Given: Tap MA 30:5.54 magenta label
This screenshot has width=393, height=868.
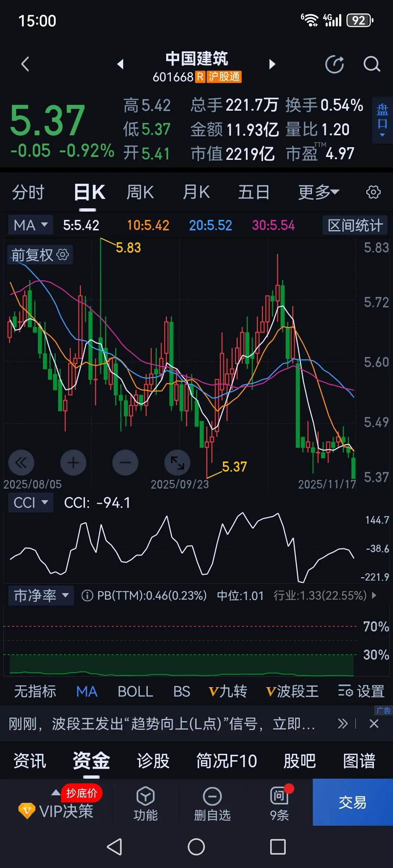Looking at the screenshot, I should (x=273, y=225).
